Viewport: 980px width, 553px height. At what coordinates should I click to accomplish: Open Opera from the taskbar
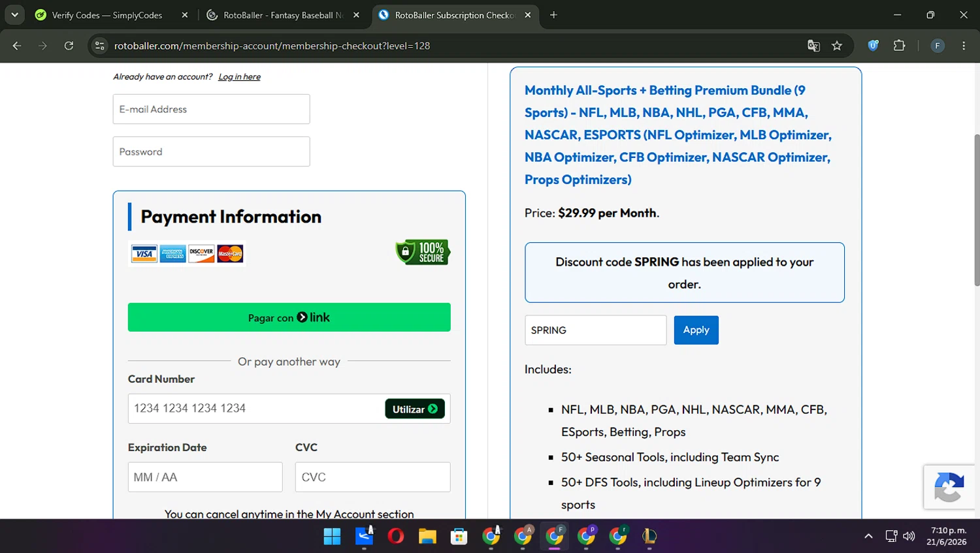pos(395,536)
